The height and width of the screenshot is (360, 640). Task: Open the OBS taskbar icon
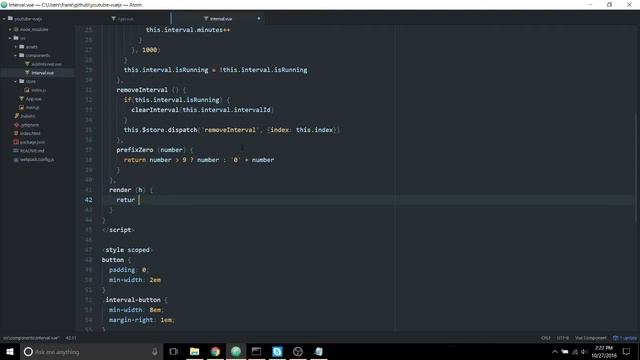pyautogui.click(x=298, y=351)
